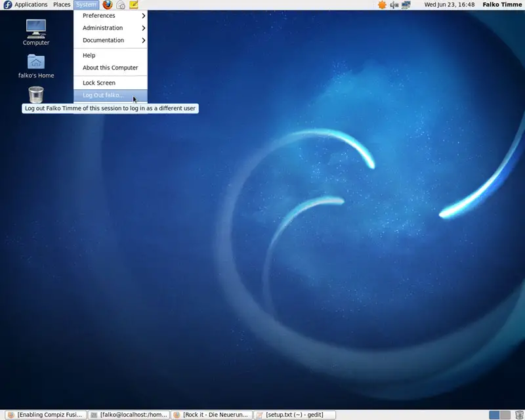Viewport: 525px width, 420px height.
Task: Open the clock showing Wed Jun 23, 16:48
Action: [x=450, y=5]
